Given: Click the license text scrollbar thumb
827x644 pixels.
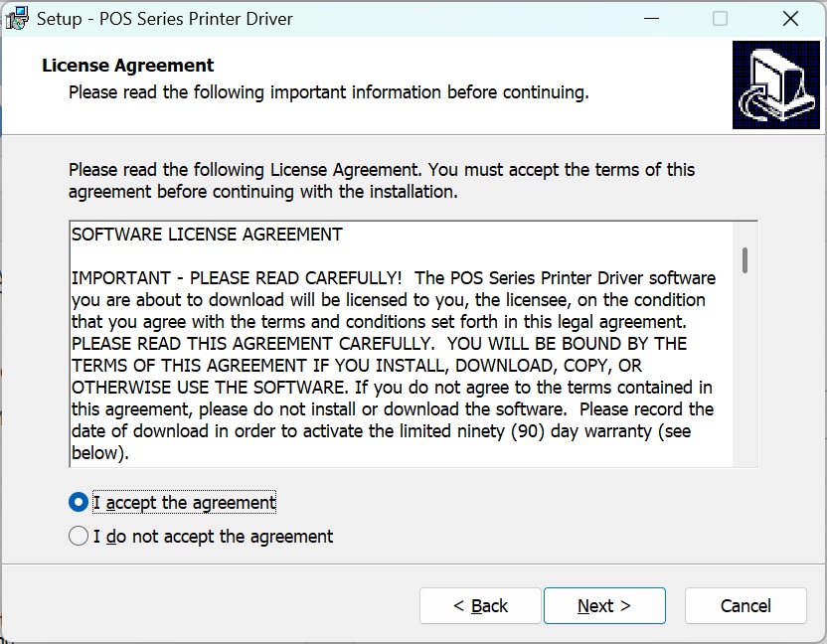Looking at the screenshot, I should click(x=744, y=260).
